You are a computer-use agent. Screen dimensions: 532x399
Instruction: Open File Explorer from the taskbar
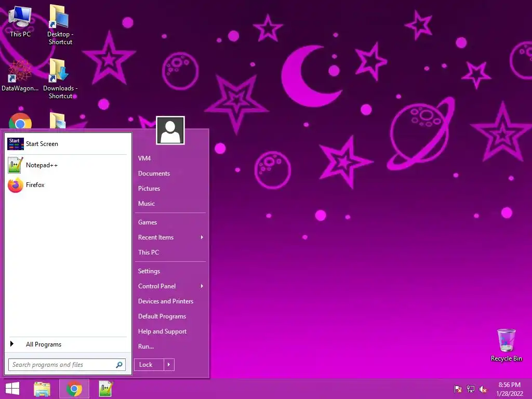coord(42,389)
